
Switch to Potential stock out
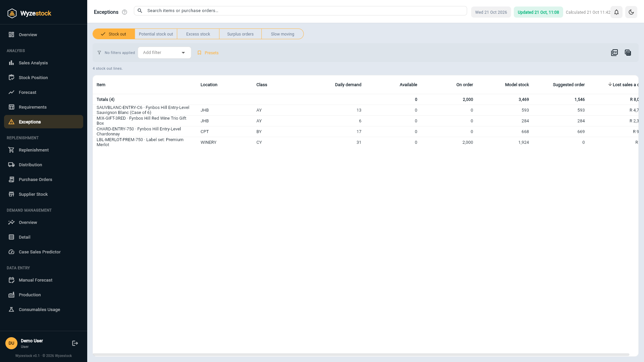point(156,34)
